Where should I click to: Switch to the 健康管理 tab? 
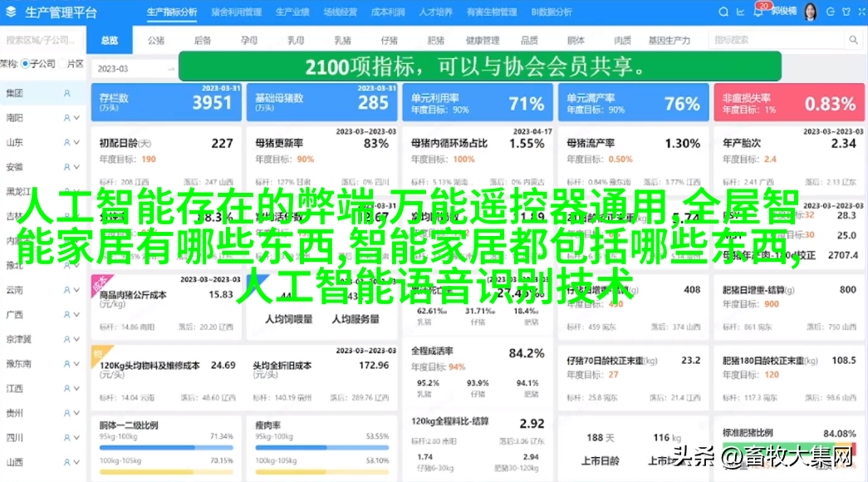point(482,40)
